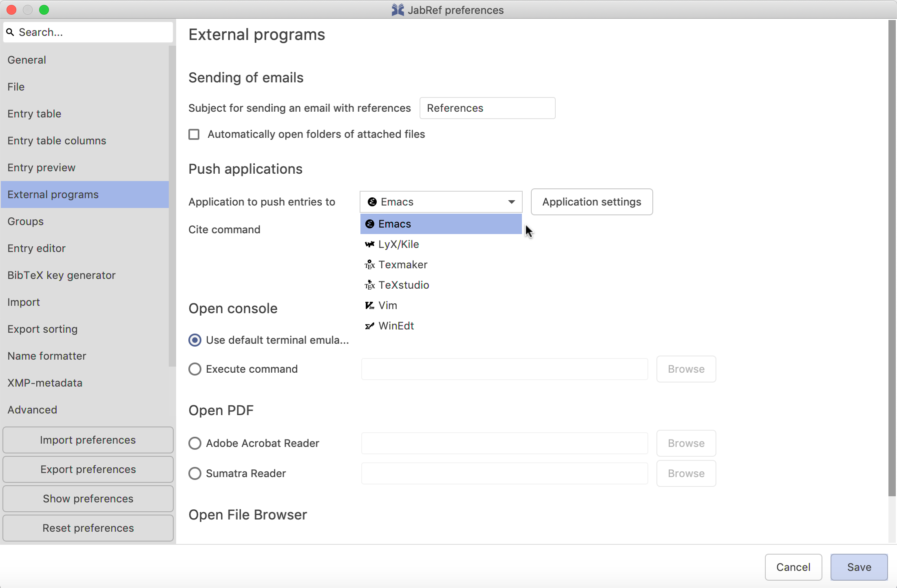Select the Emacs icon in the dropdown list
Viewport: 897px width, 588px height.
click(369, 224)
